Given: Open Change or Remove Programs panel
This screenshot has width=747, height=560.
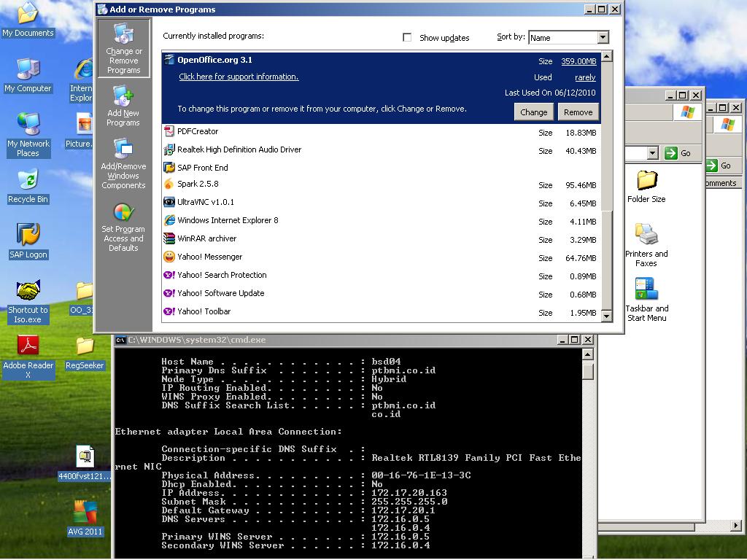Looking at the screenshot, I should pos(123,48).
